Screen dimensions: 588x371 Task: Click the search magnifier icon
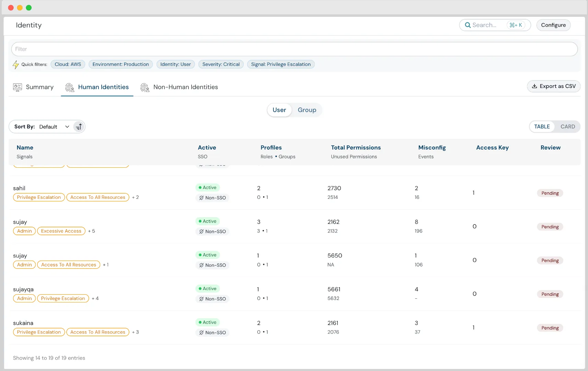pos(468,25)
